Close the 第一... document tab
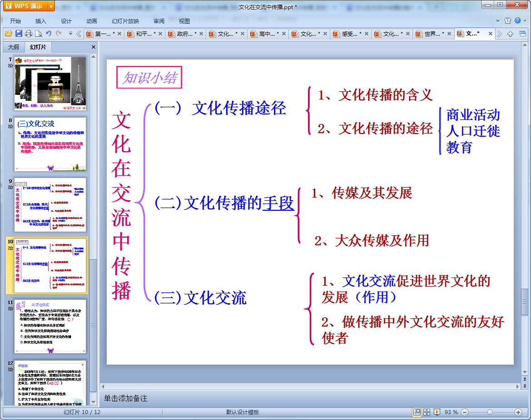This screenshot has height=420, width=531. [119, 34]
